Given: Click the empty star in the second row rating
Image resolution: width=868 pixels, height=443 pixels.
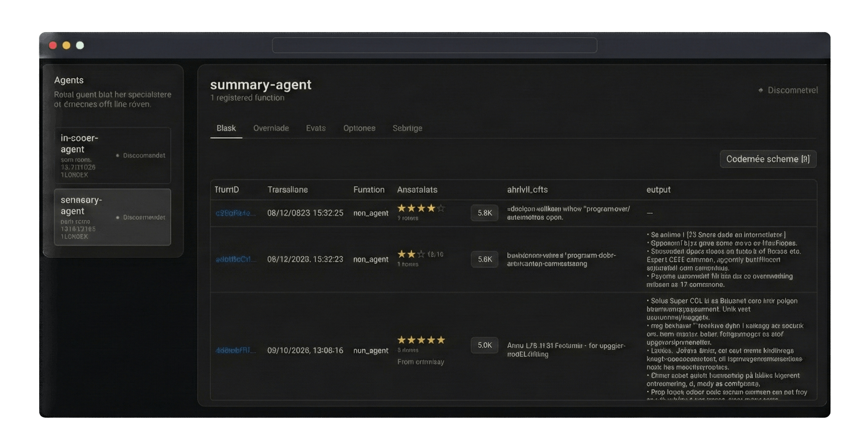Looking at the screenshot, I should click(x=420, y=254).
